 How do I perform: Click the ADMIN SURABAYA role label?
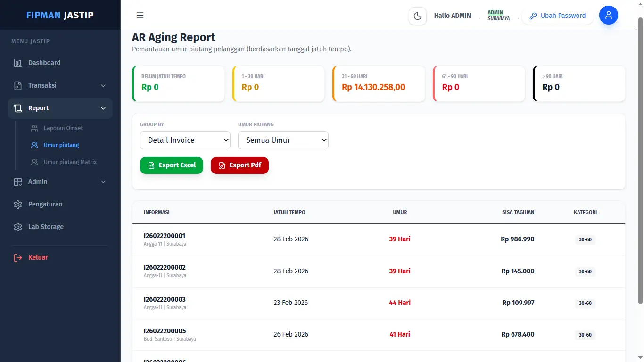[499, 16]
